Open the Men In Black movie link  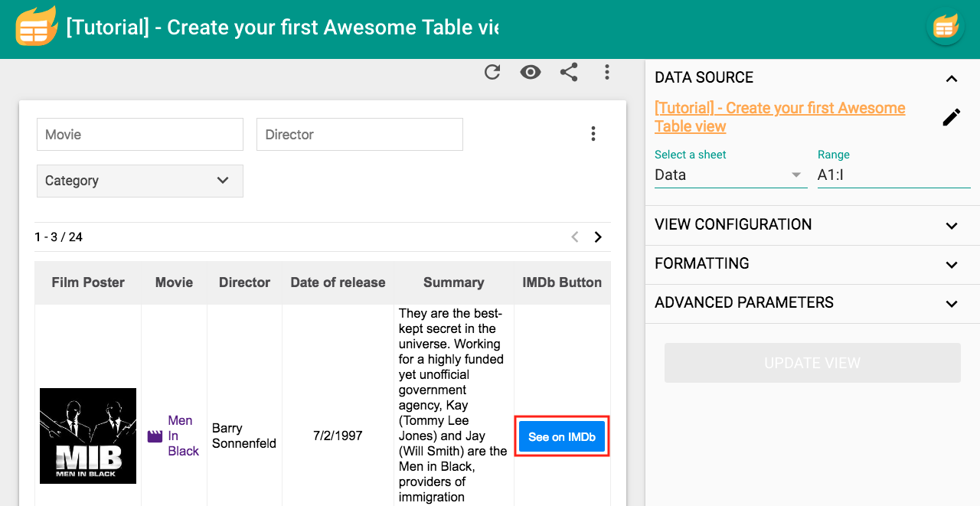[183, 436]
